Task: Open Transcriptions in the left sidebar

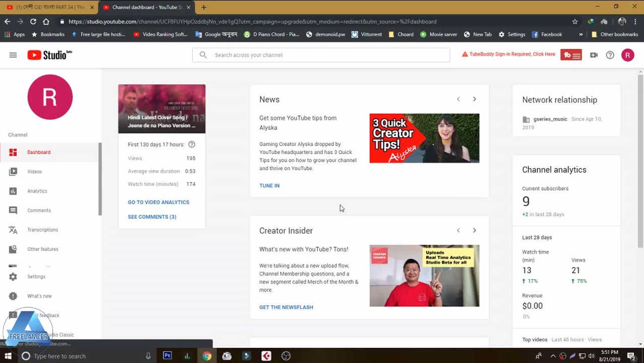Action: [42, 230]
